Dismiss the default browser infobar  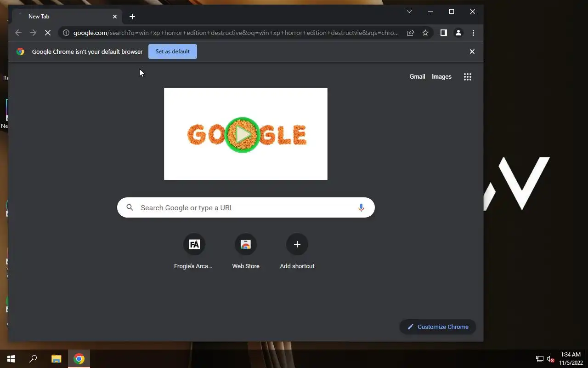tap(472, 52)
